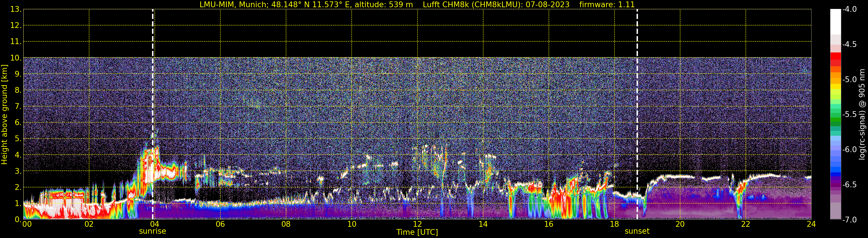Click the '-6.0' colorbar label
Viewport: 868px width, 238px height.
pos(850,149)
